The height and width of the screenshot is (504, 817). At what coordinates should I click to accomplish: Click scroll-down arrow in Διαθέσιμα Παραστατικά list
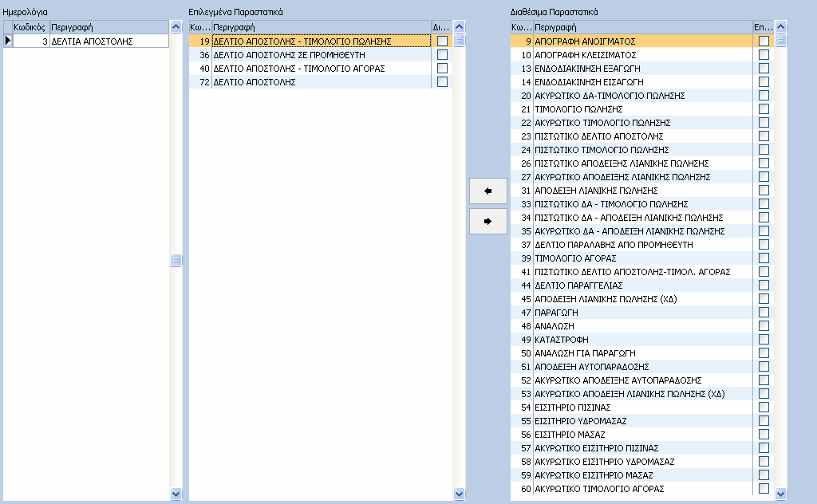click(x=780, y=494)
